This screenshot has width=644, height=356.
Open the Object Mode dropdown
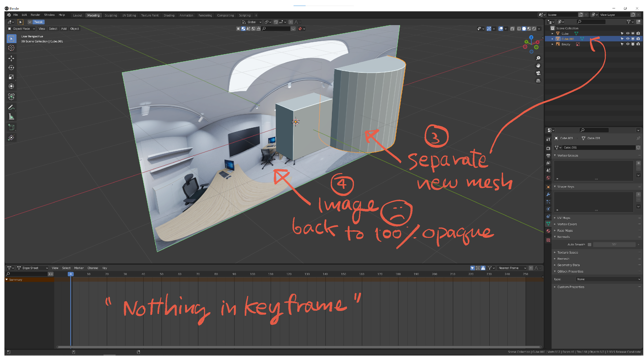coord(21,29)
